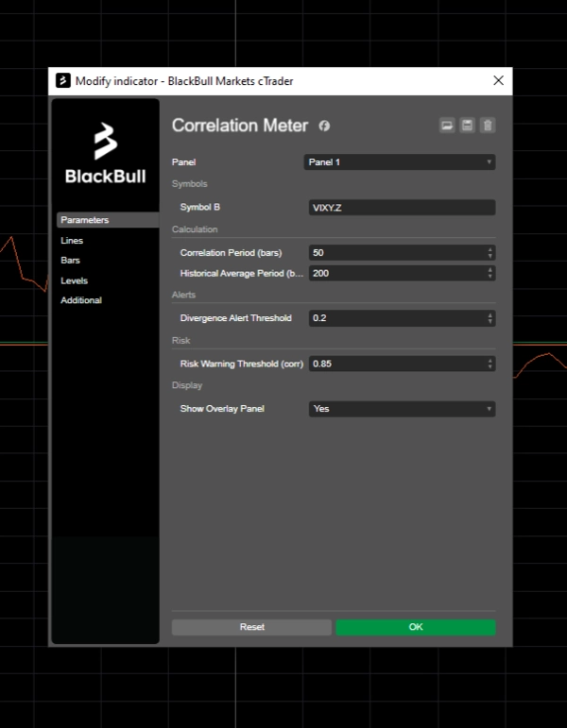Click the Risk Warning Threshold (corr) label

click(242, 364)
